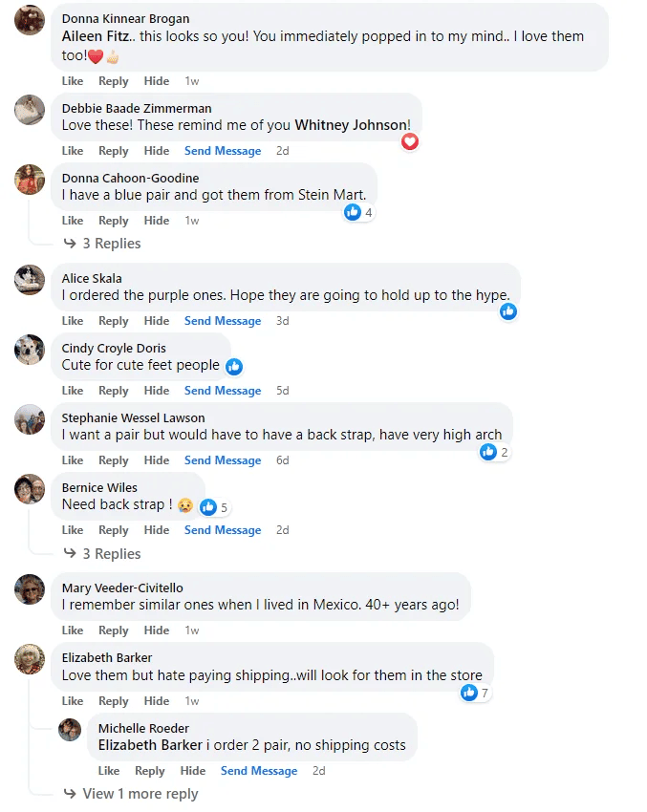Reply to Cindy Croyle Doris's comment

coord(114,391)
